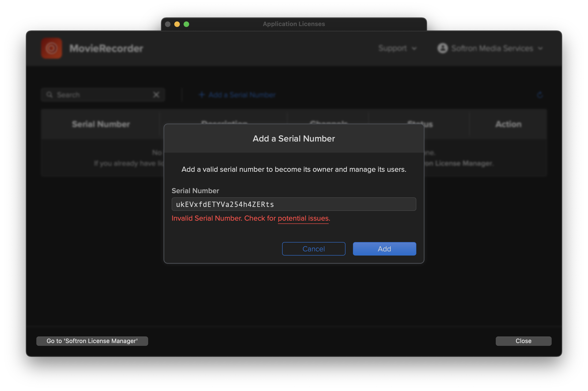
Task: Click the user account avatar icon
Action: point(442,48)
